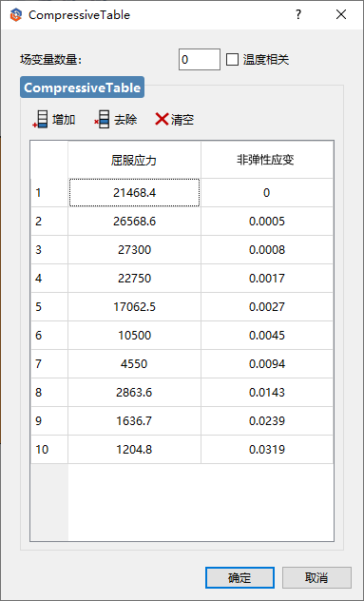364x601 pixels.
Task: Click the remove row (去除) icon
Action: [103, 120]
